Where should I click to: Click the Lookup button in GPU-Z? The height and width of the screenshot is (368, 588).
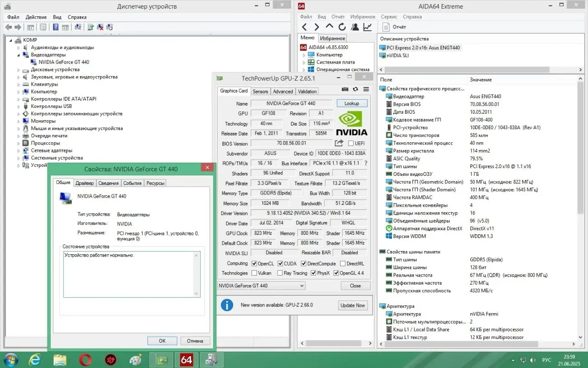[352, 103]
